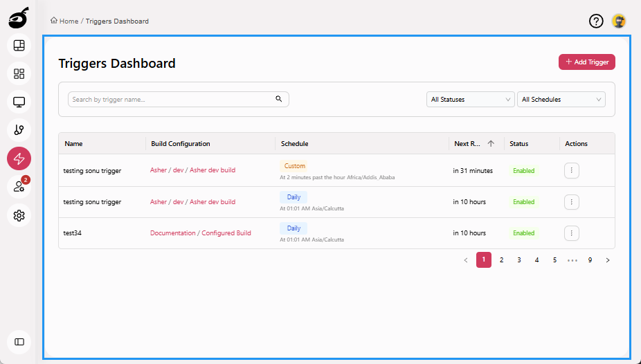Sort by the Next Run column arrow
The height and width of the screenshot is (364, 641).
pos(491,144)
